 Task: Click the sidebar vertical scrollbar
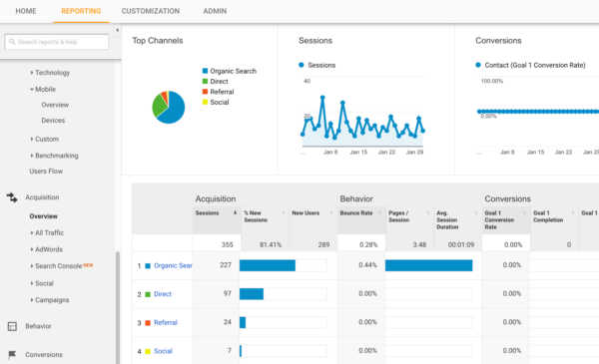point(118,307)
